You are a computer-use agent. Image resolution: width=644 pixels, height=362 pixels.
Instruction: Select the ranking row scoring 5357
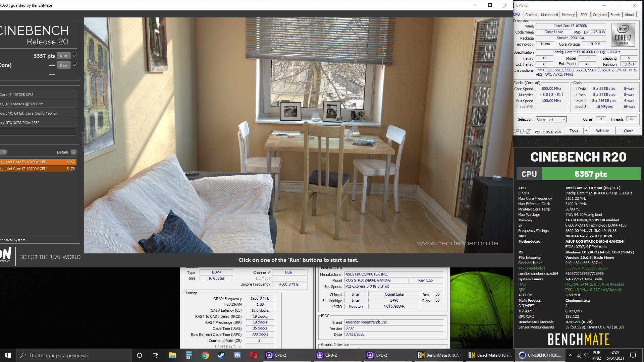tap(38, 162)
